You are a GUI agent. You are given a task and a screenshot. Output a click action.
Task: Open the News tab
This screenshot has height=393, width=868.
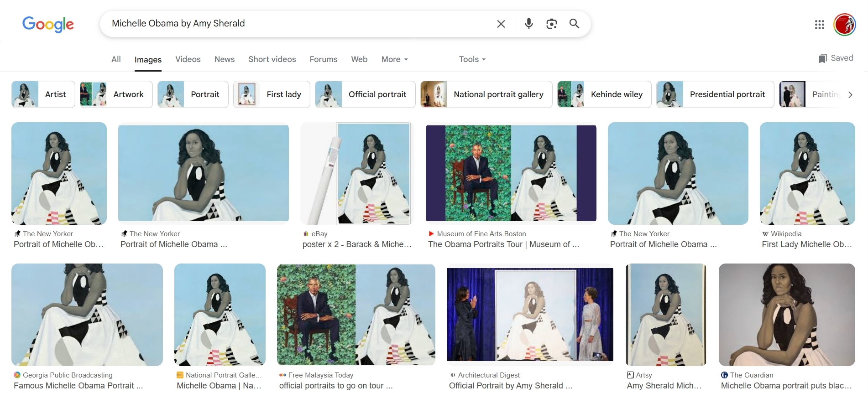[225, 59]
